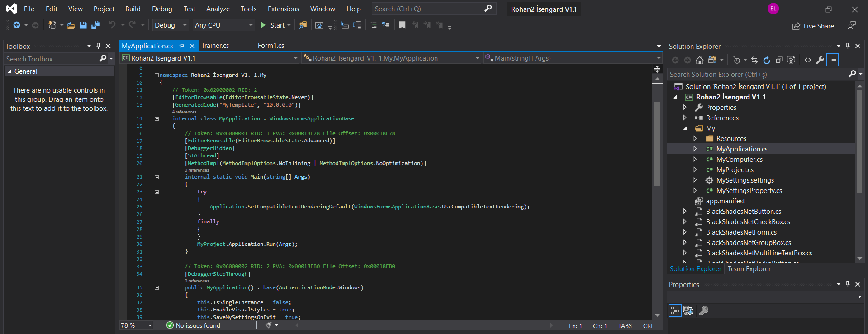Viewport: 868px width, 334px height.
Task: Sort properties alphabetically in Properties panel
Action: [688, 310]
